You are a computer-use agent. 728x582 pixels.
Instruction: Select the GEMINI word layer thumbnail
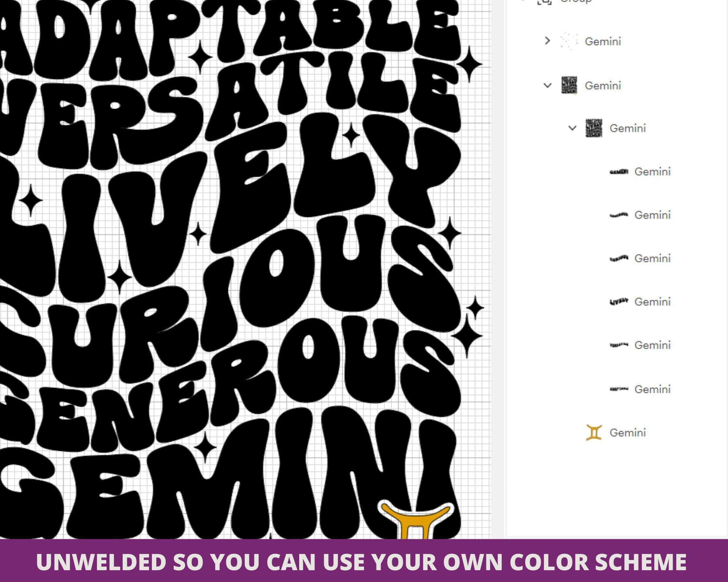(x=618, y=172)
